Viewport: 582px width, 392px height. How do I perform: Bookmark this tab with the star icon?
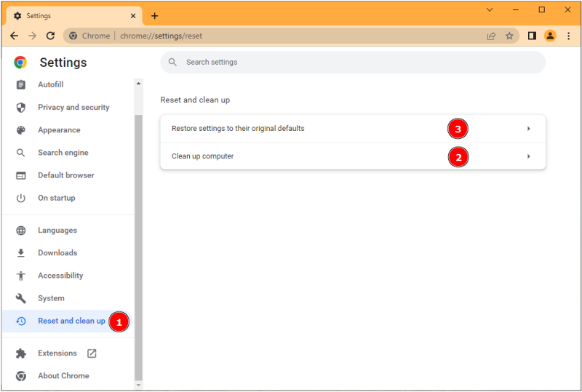tap(509, 36)
